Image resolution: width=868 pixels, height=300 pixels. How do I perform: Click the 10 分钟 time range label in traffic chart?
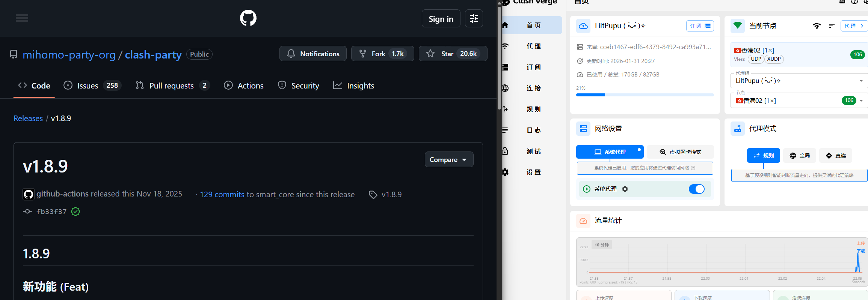pos(601,245)
